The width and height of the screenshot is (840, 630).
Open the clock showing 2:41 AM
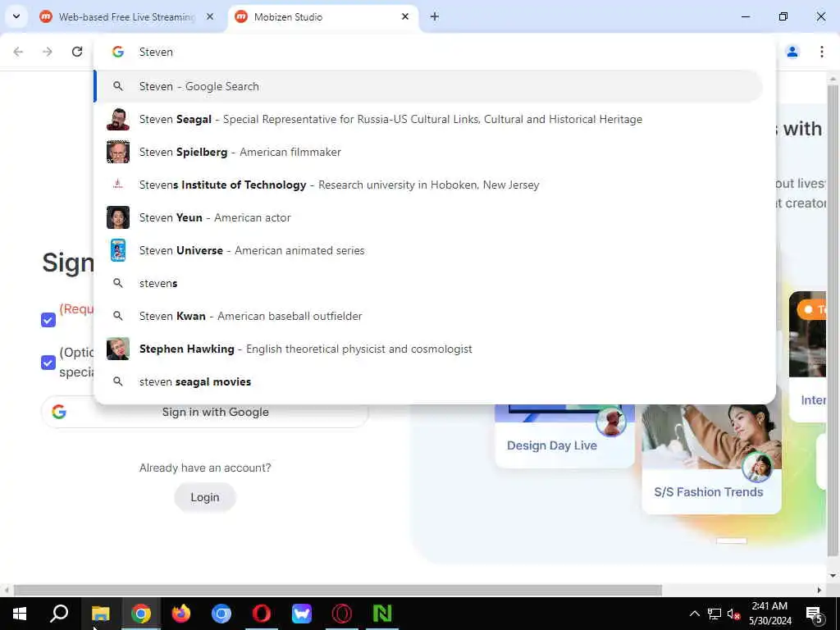pos(769,614)
